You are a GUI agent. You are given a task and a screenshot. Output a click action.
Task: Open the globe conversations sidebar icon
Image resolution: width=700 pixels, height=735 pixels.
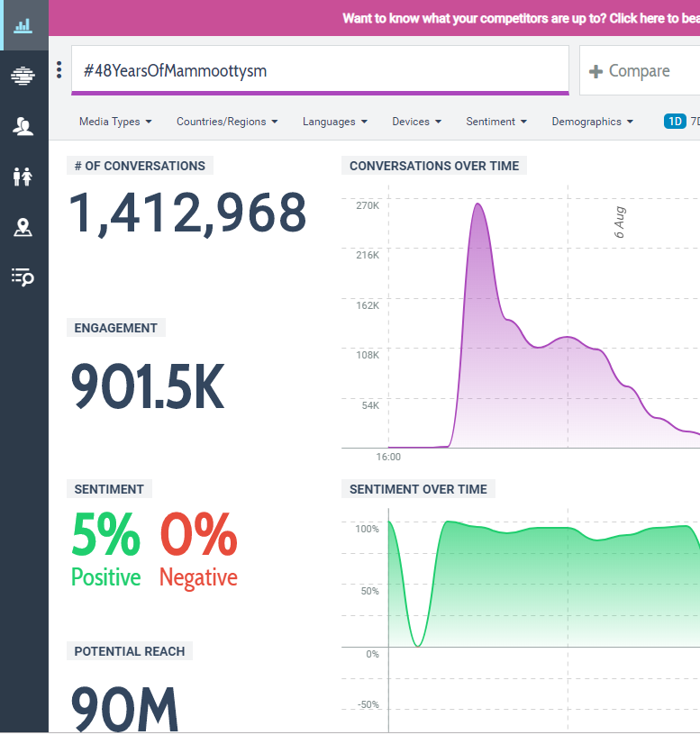tap(23, 76)
